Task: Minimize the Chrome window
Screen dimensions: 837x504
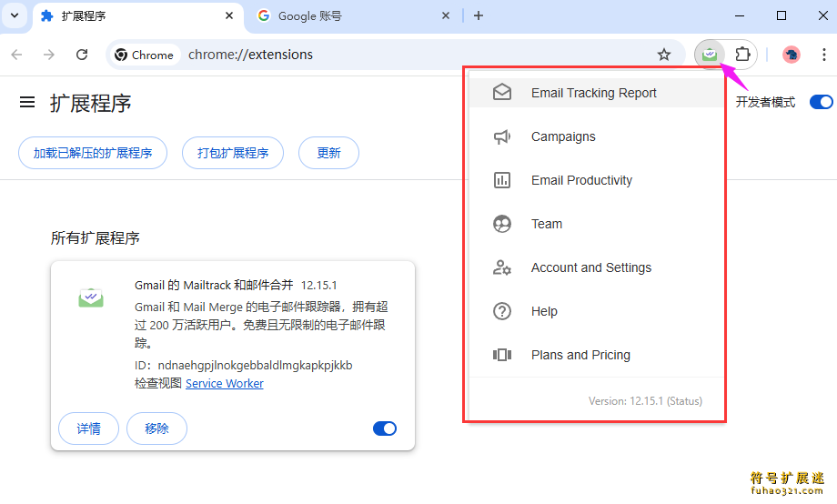Action: (x=740, y=16)
